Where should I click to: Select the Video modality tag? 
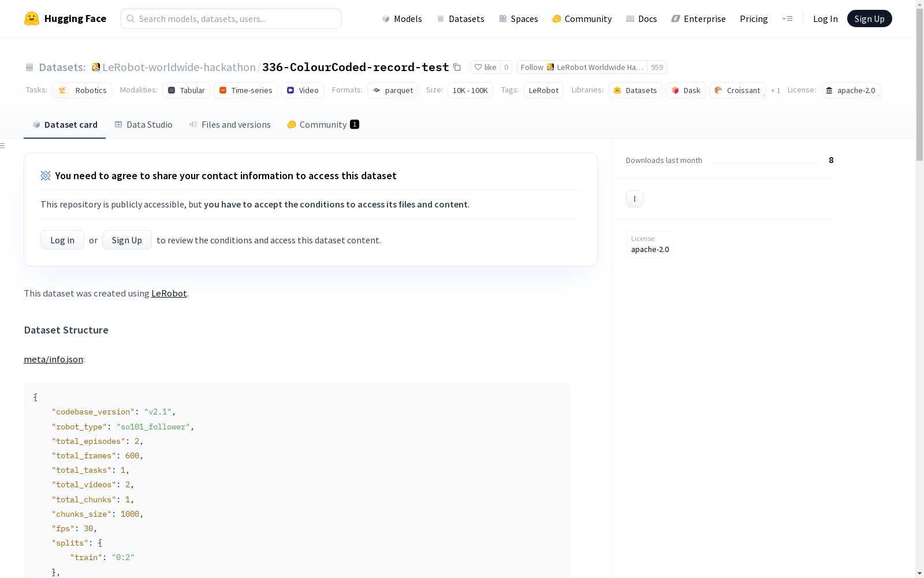(x=303, y=90)
